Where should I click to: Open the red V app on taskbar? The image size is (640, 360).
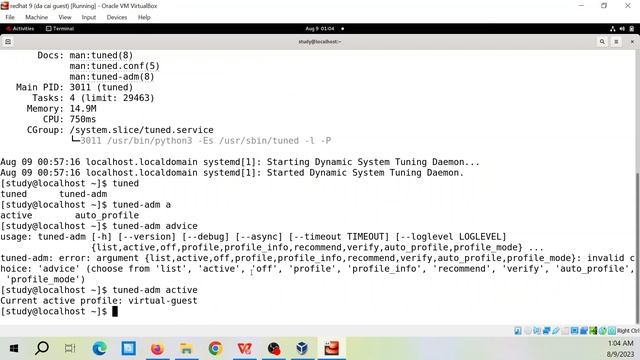tap(244, 348)
